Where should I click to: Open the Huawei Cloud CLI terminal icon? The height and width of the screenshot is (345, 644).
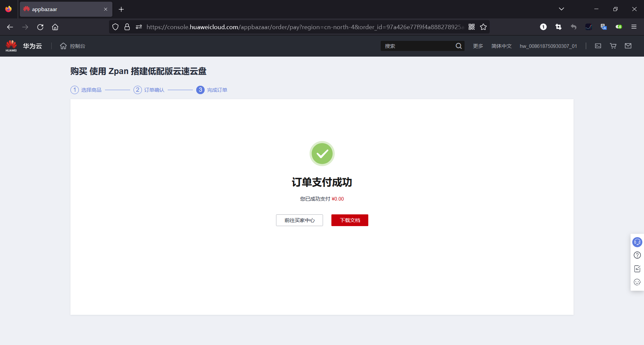598,46
